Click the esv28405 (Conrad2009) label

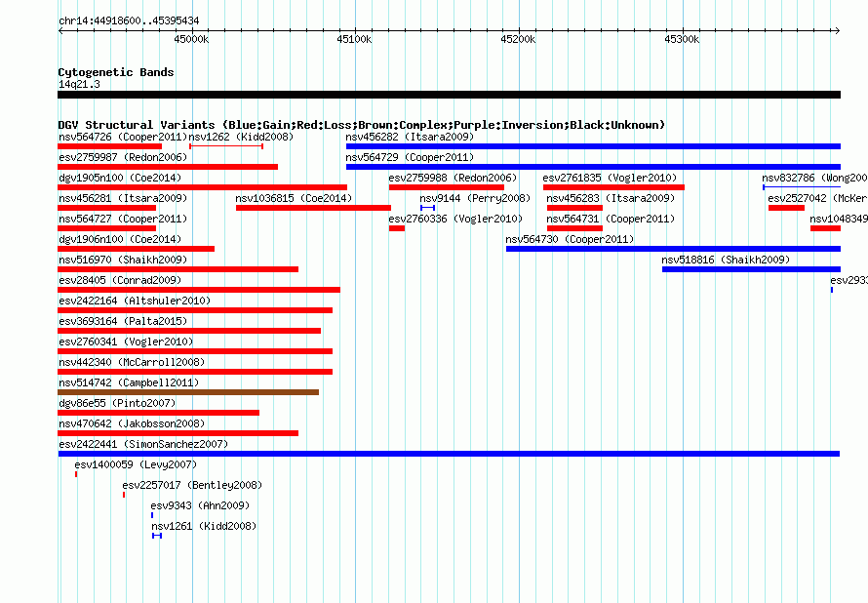[120, 280]
